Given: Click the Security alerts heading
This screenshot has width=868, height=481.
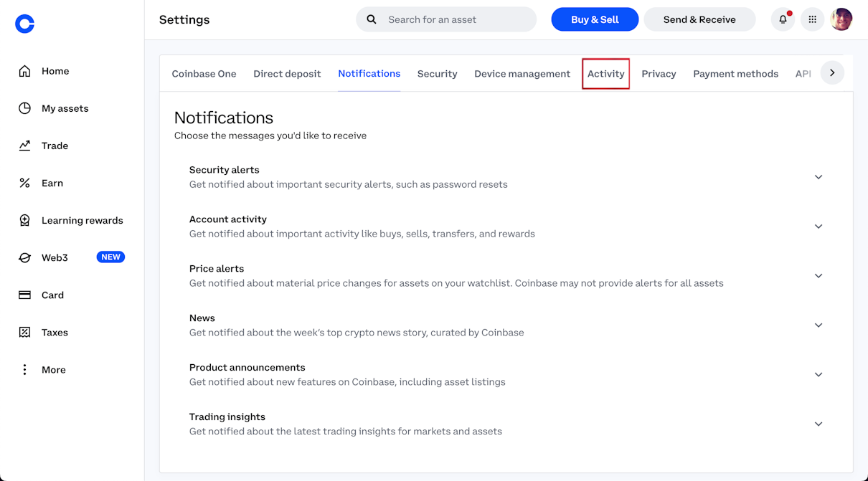Looking at the screenshot, I should 224,170.
